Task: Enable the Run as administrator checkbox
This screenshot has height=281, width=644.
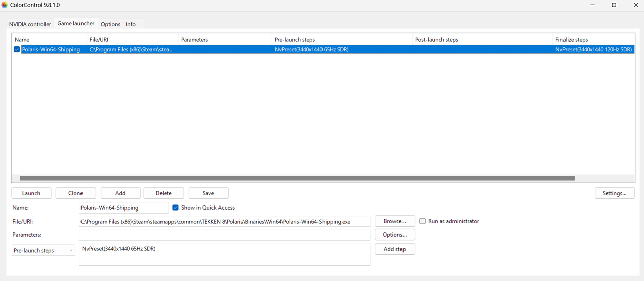Action: coord(423,221)
